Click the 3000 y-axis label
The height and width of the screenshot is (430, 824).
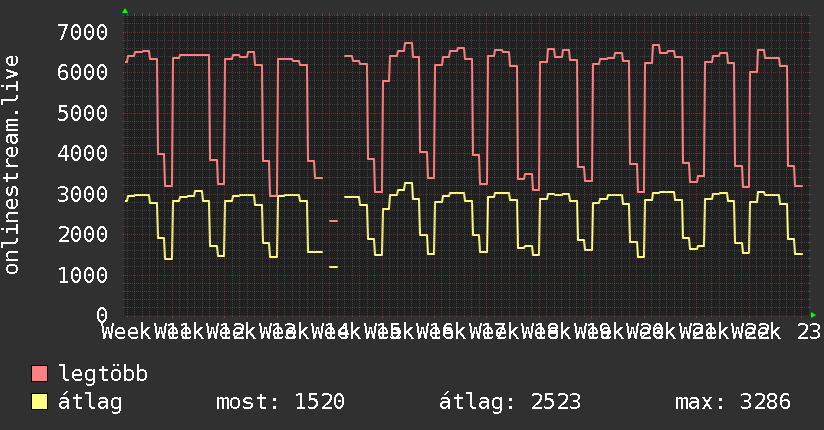83,194
